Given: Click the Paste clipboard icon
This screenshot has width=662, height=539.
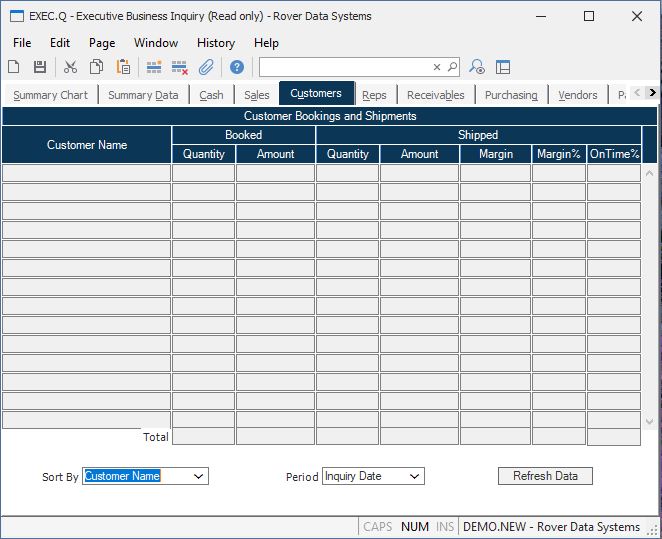Looking at the screenshot, I should click(123, 67).
